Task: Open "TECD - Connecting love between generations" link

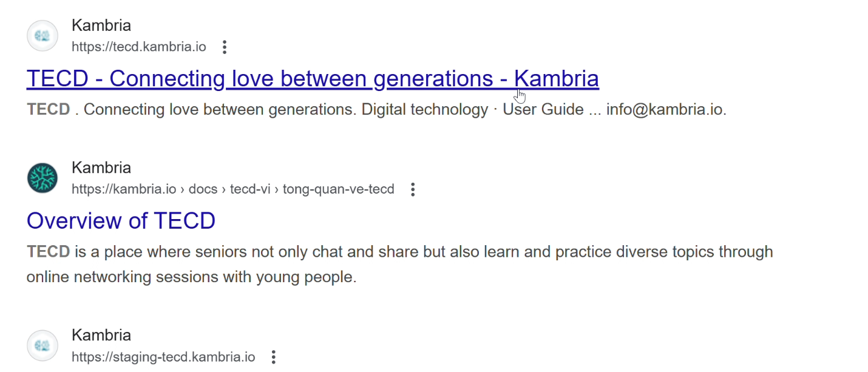Action: 312,79
